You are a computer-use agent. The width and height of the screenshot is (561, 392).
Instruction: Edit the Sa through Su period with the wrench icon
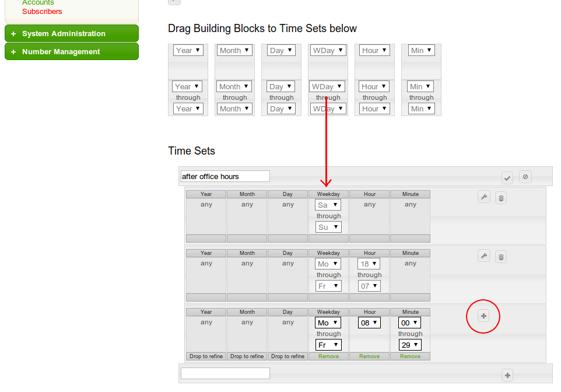(484, 197)
